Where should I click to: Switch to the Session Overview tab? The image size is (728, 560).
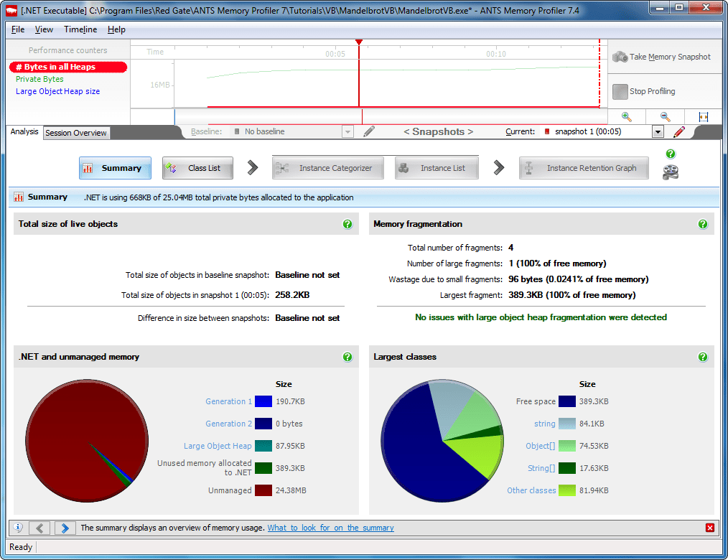pyautogui.click(x=76, y=133)
